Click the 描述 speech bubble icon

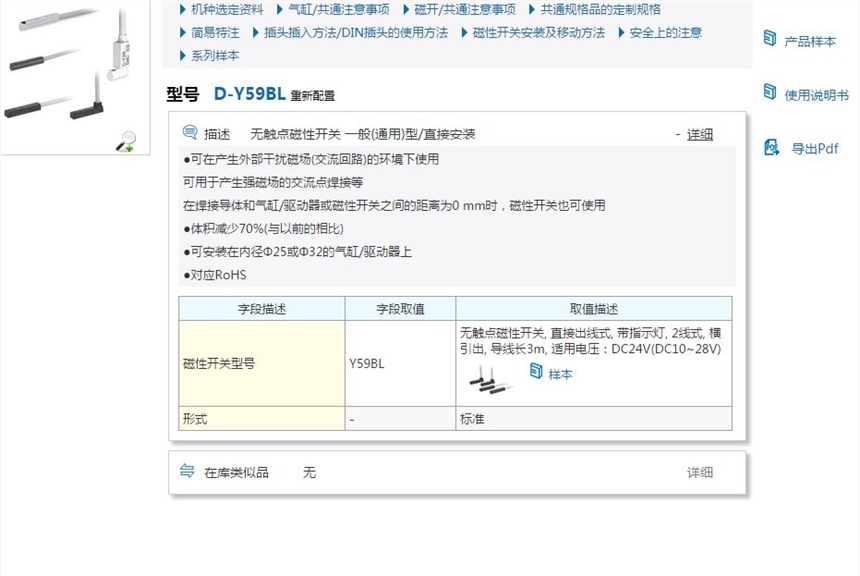coord(190,132)
